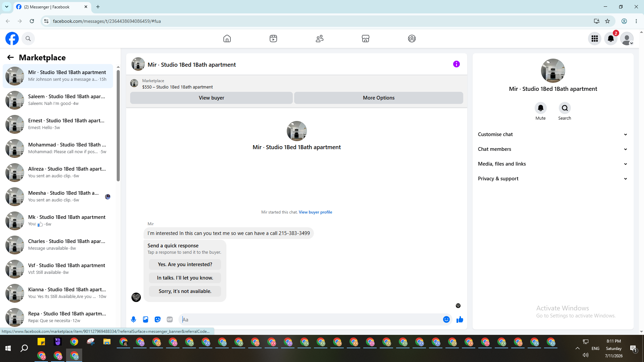Open File Explorer from the taskbar
The image size is (644, 362).
pyautogui.click(x=107, y=342)
